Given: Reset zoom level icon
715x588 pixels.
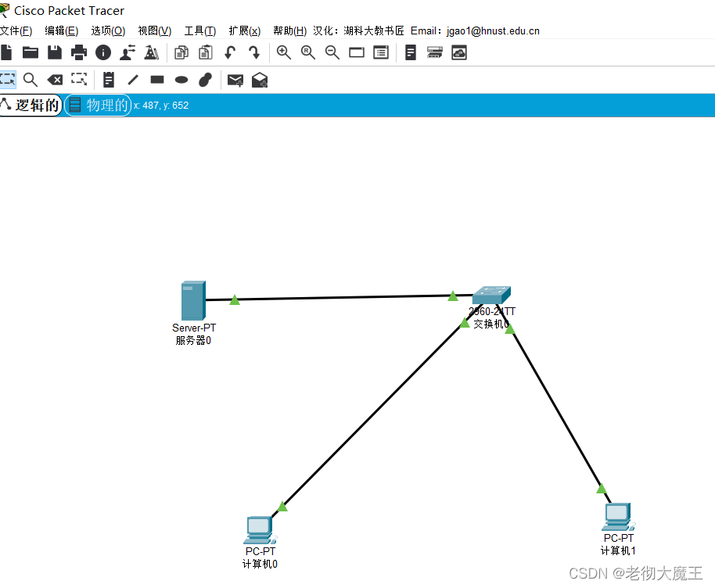Looking at the screenshot, I should click(x=307, y=52).
